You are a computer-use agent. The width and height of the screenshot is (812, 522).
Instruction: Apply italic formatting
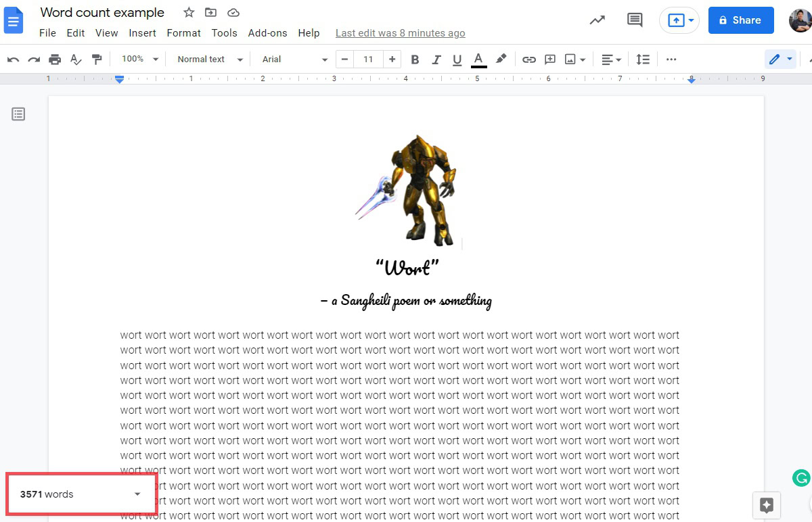tap(436, 60)
